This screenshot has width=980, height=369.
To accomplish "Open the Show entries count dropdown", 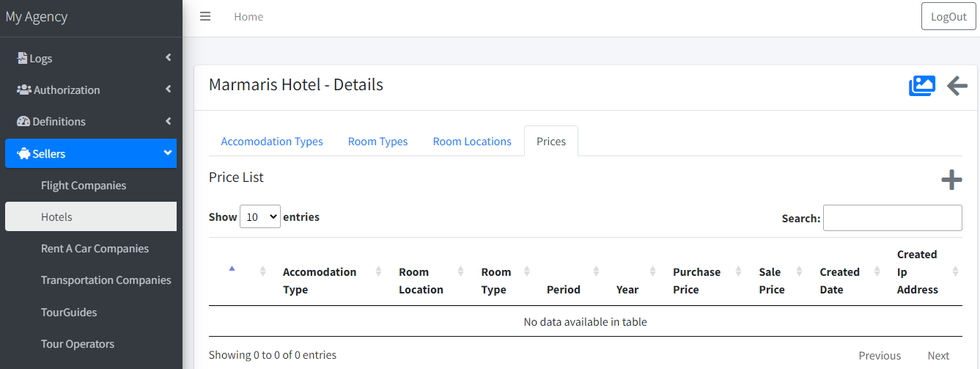I will pyautogui.click(x=260, y=216).
